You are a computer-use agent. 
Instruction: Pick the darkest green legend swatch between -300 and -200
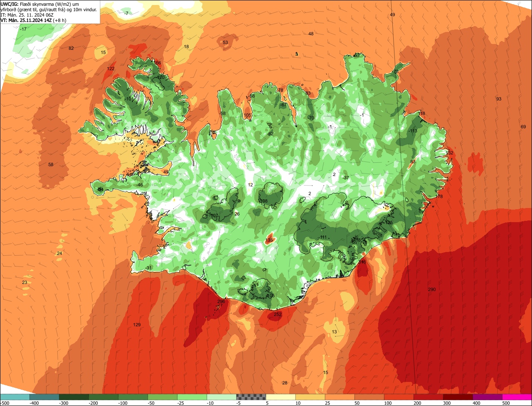pyautogui.click(x=74, y=396)
